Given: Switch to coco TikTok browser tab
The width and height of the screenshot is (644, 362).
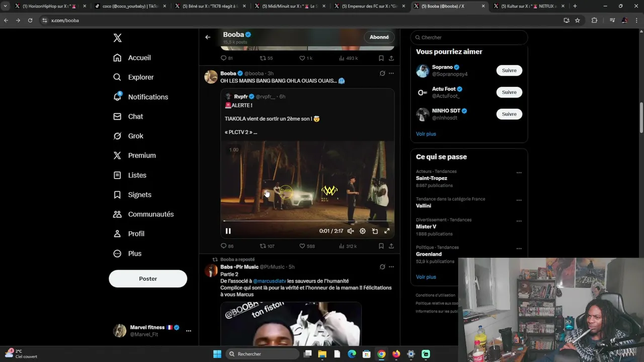Looking at the screenshot, I should (x=130, y=6).
